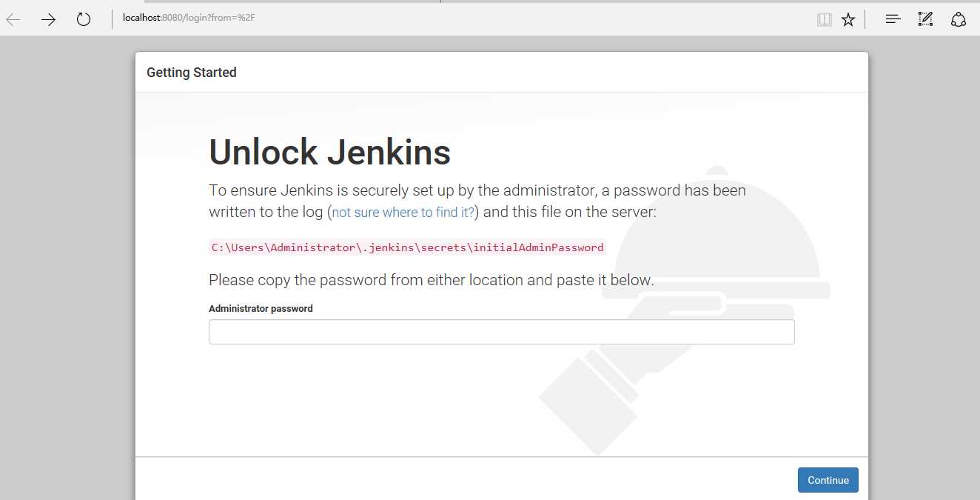Image resolution: width=980 pixels, height=500 pixels.
Task: Click the "To ensure Jenkins is securely" paragraph
Action: coord(477,191)
